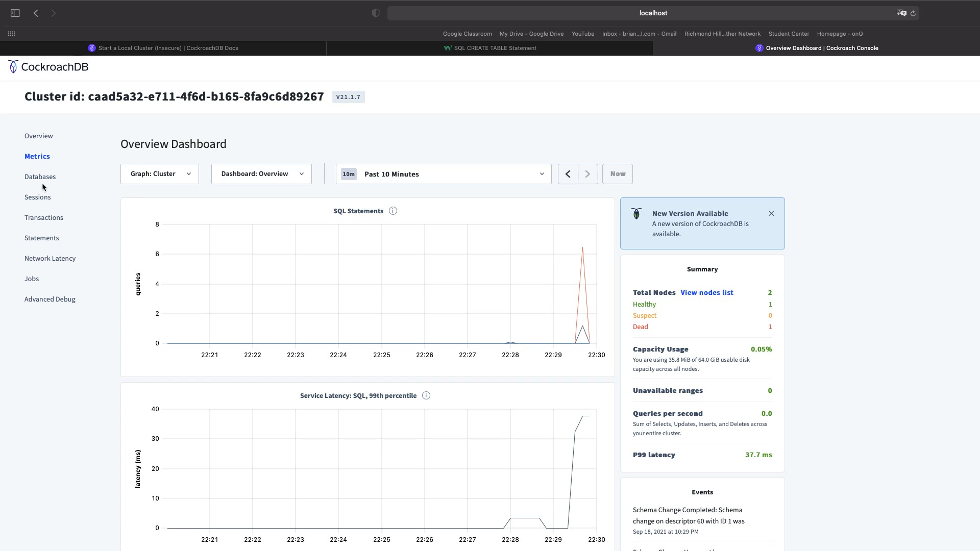This screenshot has width=980, height=551.
Task: Open the YouTube bookmark
Action: pyautogui.click(x=582, y=34)
